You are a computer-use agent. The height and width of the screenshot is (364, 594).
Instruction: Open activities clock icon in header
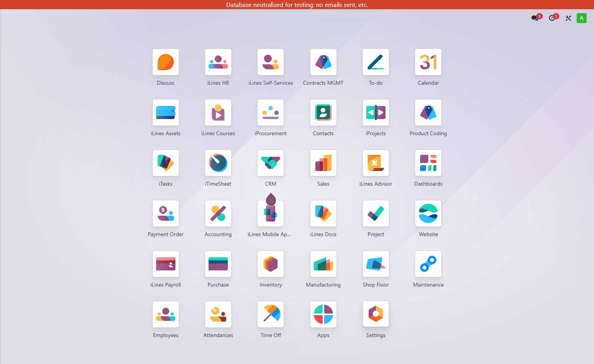(554, 18)
